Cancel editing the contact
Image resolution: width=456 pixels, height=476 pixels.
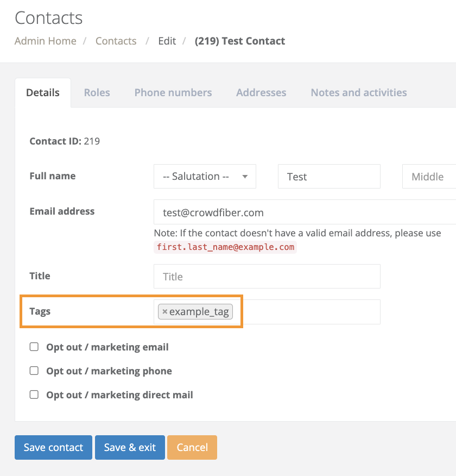coord(192,447)
